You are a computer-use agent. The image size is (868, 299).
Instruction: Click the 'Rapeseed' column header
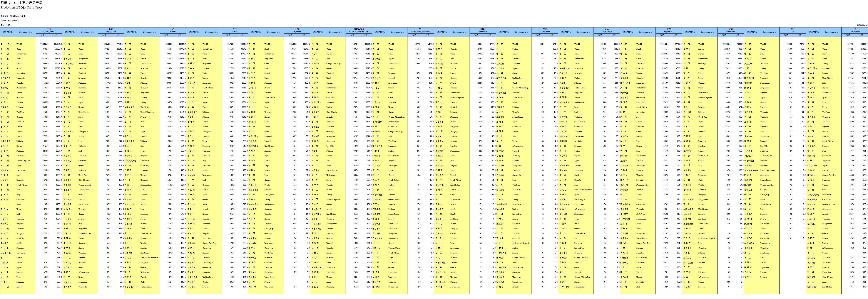point(483,32)
